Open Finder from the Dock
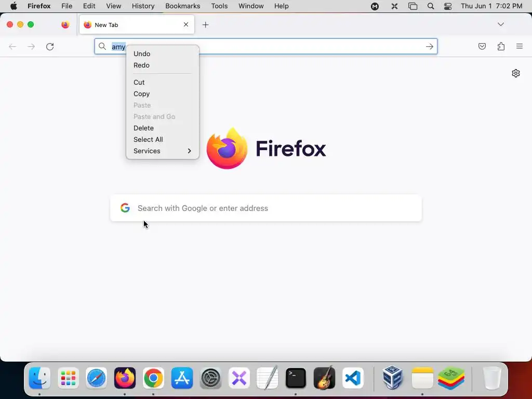Screen dimensions: 532x399 (x=39, y=378)
